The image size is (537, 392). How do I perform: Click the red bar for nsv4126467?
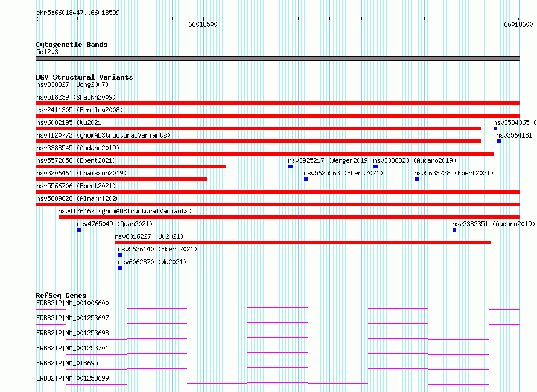coord(290,217)
